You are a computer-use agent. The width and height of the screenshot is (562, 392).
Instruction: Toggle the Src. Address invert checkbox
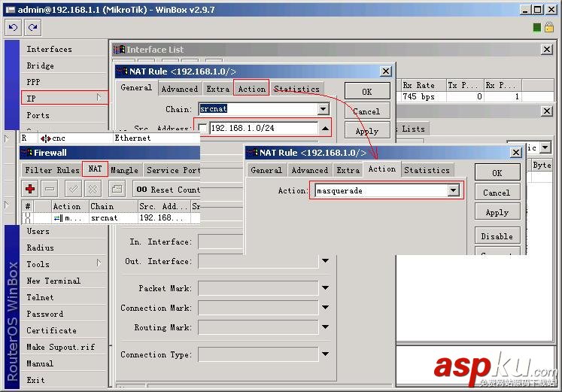tap(202, 128)
